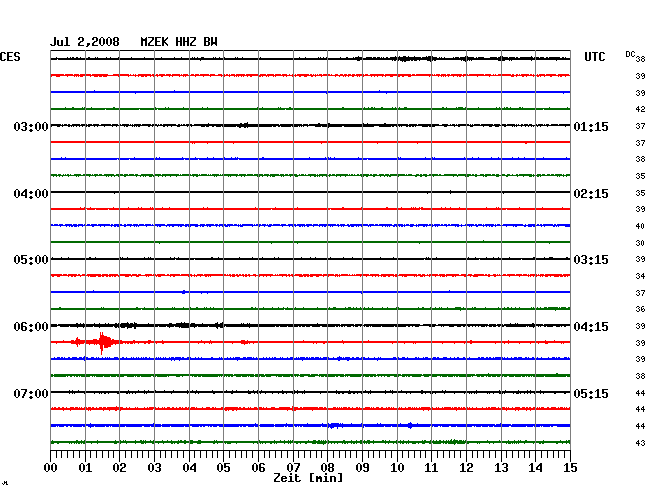Viewport: 650px width, 494px height.
Task: Select the 15 tick on the minute axis
Action: click(569, 468)
